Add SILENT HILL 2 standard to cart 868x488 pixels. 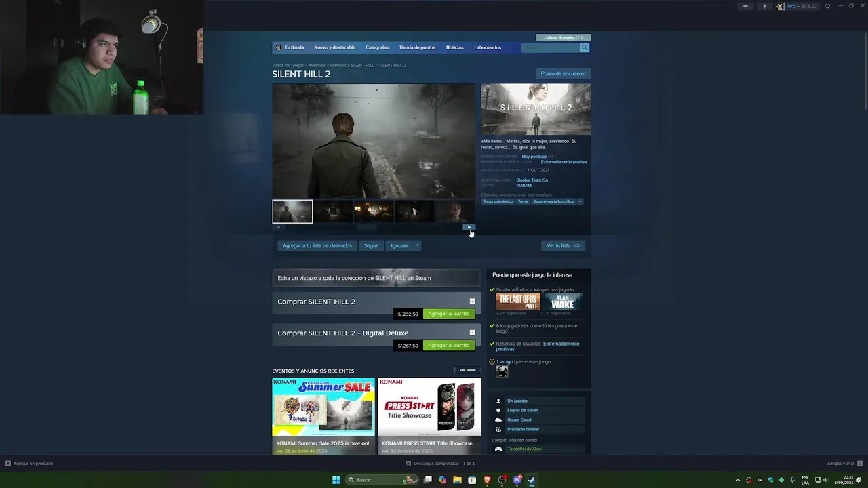(x=449, y=314)
